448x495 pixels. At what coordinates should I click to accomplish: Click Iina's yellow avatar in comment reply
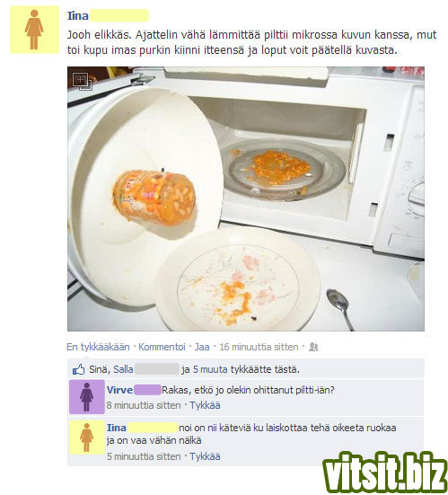(87, 438)
